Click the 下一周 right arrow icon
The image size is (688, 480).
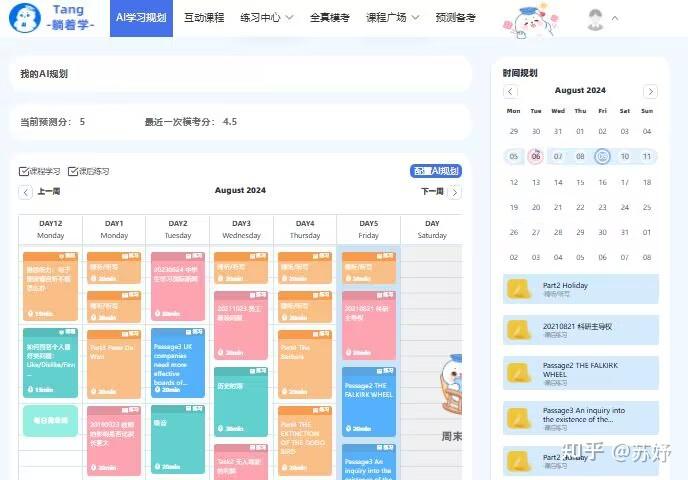point(455,192)
